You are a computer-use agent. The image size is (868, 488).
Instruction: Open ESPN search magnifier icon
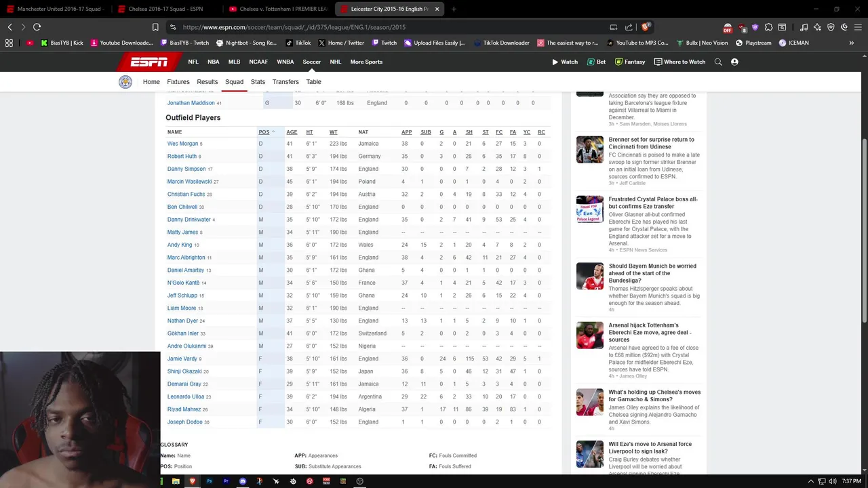pyautogui.click(x=718, y=62)
